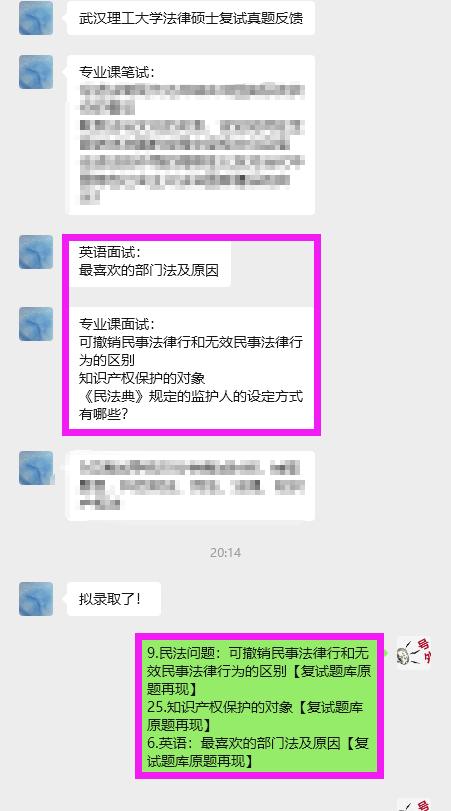Tap avatar beside 专业课面试 message
451x811 pixels.
[x=36, y=324]
